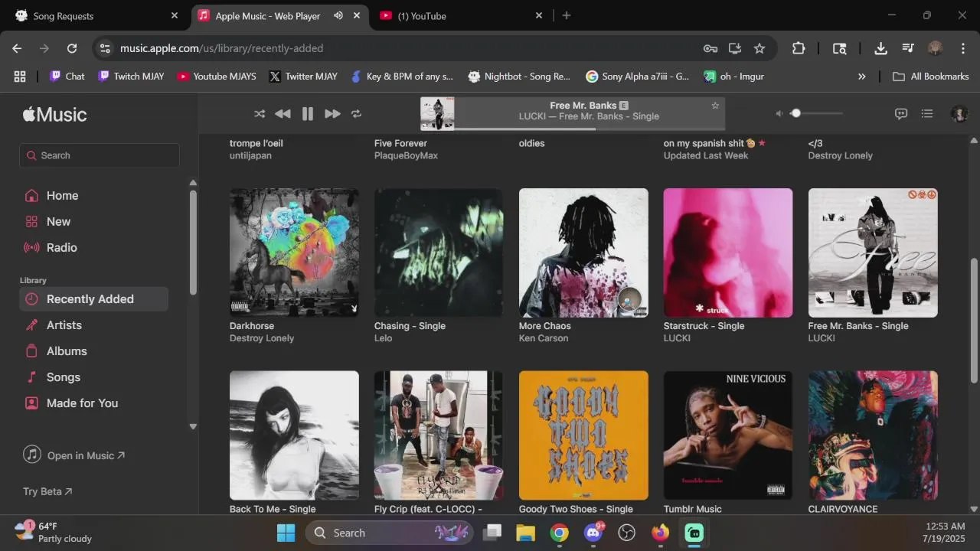Click the Open in Music link
This screenshot has height=551, width=980.
coord(74,455)
